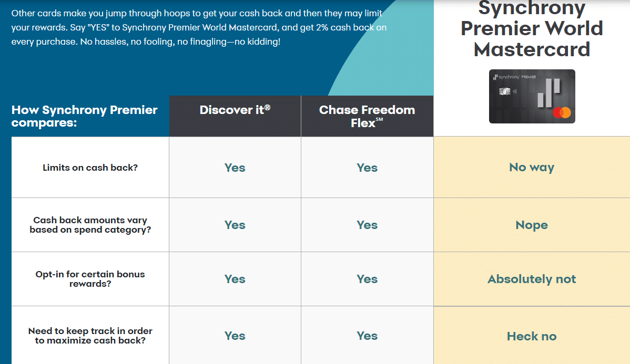Select the Chase Freedom Flex column header

pyautogui.click(x=367, y=116)
